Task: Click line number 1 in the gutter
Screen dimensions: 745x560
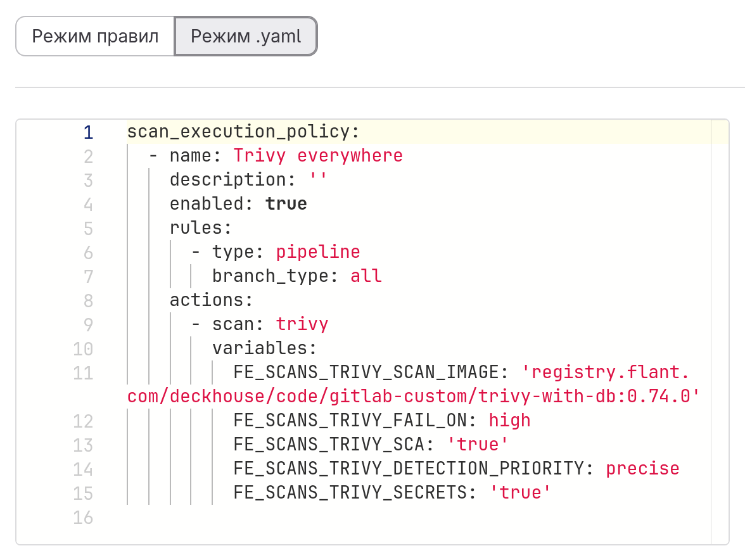Action: point(89,132)
